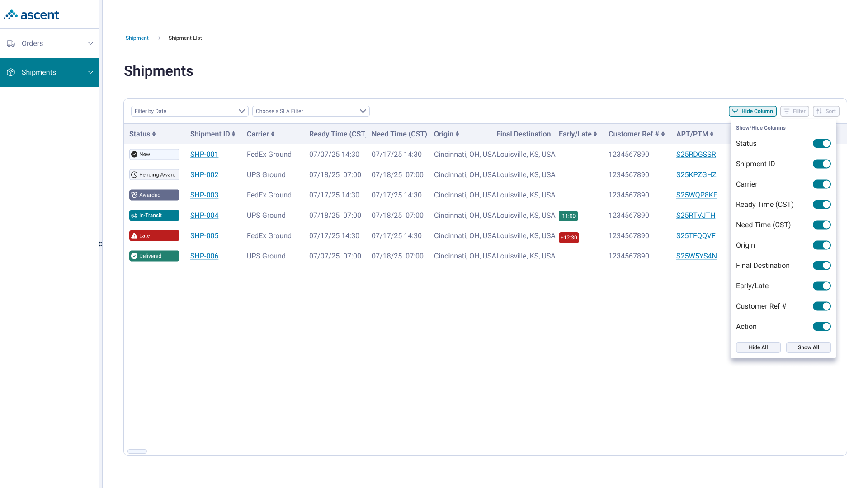Click the Shipments box icon in the sidebar
The height and width of the screenshot is (488, 868).
(11, 72)
